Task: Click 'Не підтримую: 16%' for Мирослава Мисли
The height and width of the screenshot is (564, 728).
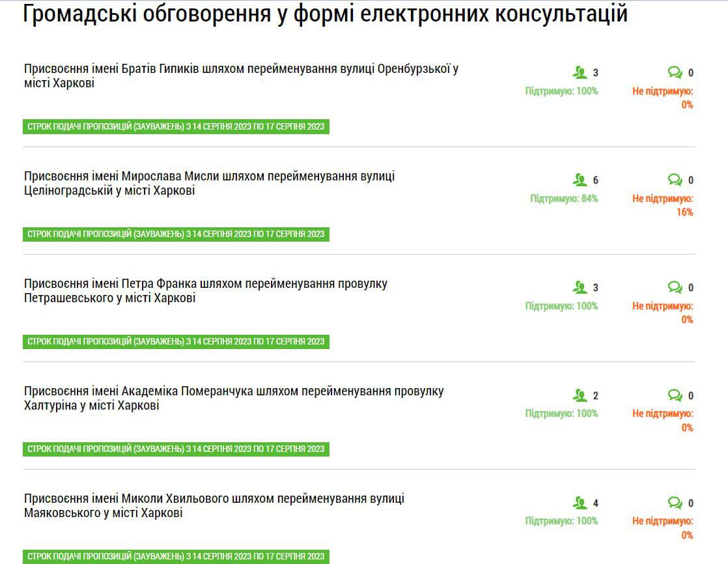Action: pos(662,205)
